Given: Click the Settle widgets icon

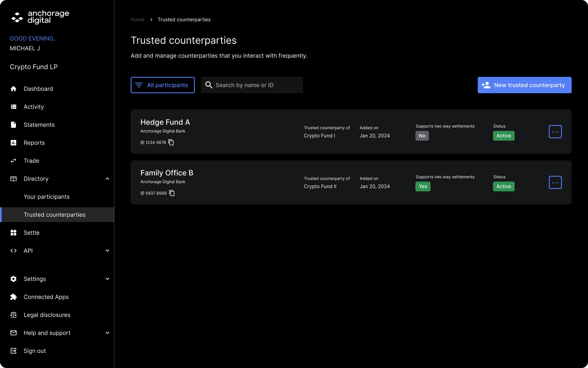Looking at the screenshot, I should click(x=14, y=233).
